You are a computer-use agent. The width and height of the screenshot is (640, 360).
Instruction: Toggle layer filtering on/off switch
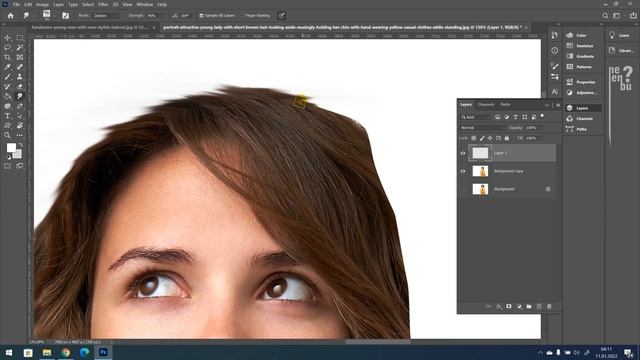(542, 116)
